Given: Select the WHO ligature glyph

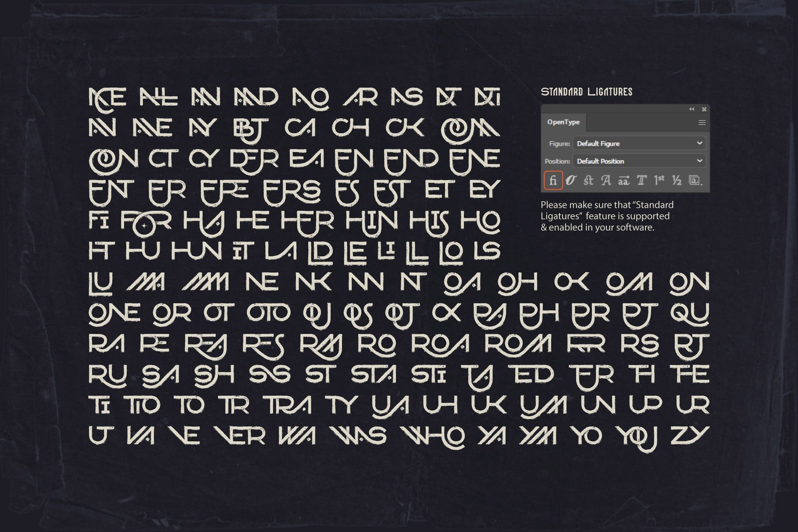Looking at the screenshot, I should 433,436.
